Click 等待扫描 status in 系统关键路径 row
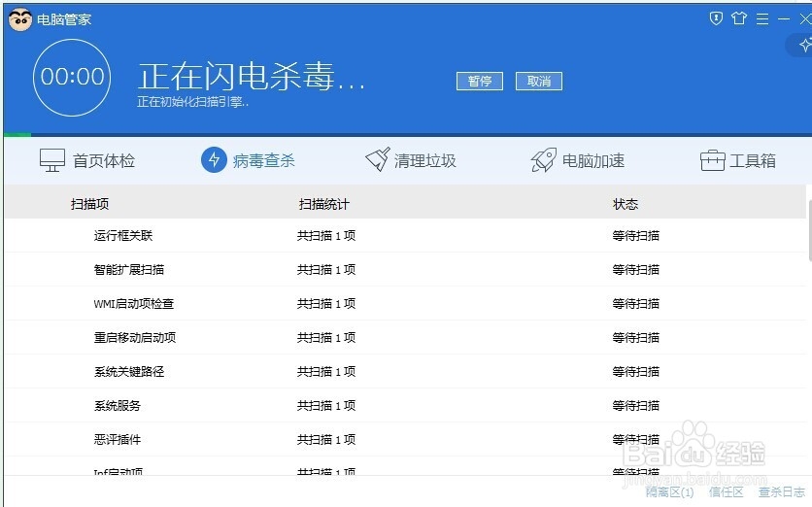This screenshot has width=812, height=507. tap(636, 372)
